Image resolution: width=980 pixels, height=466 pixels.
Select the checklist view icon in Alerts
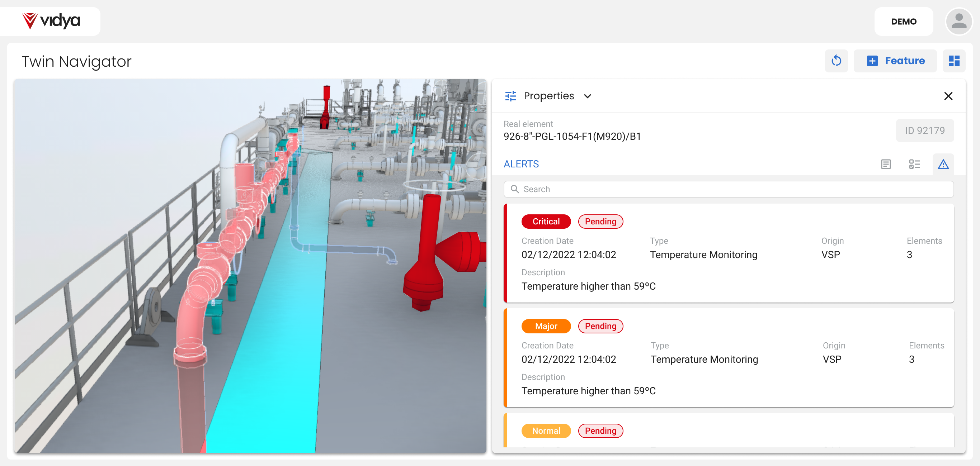pyautogui.click(x=915, y=164)
